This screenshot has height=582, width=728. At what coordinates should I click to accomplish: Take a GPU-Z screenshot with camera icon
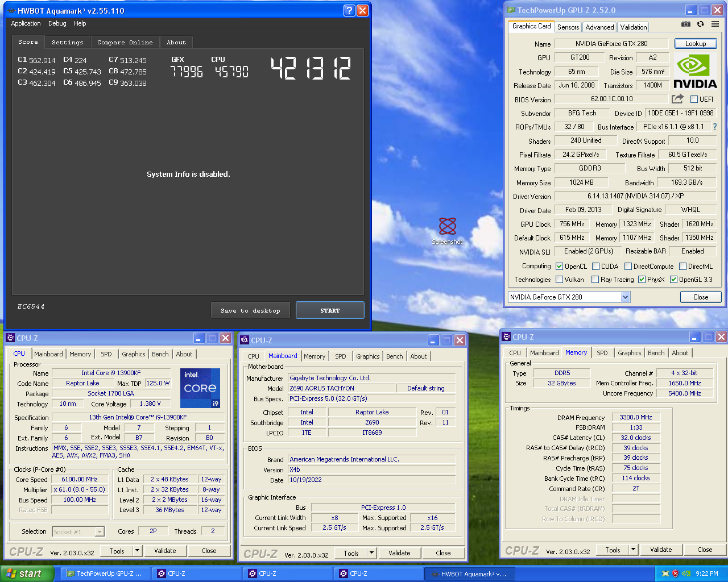click(686, 24)
